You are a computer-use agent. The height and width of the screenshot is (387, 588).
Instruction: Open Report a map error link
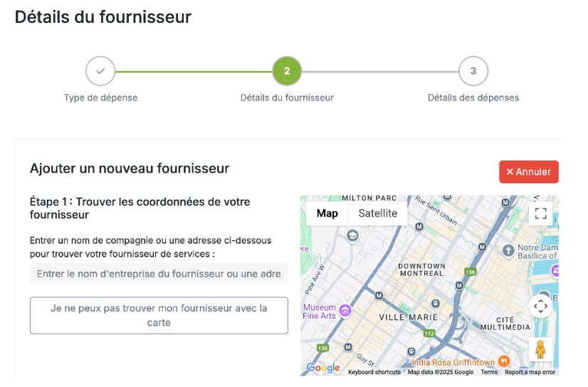pyautogui.click(x=530, y=372)
